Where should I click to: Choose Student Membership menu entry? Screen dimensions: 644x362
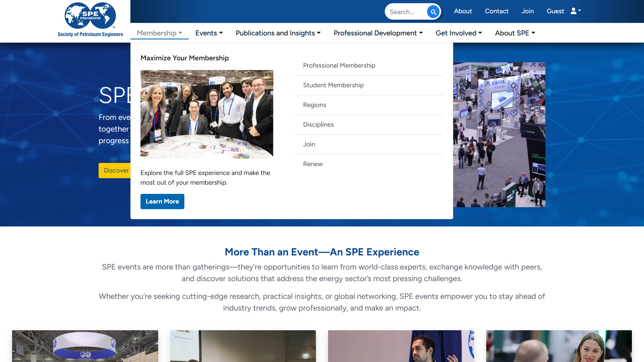[x=333, y=85]
